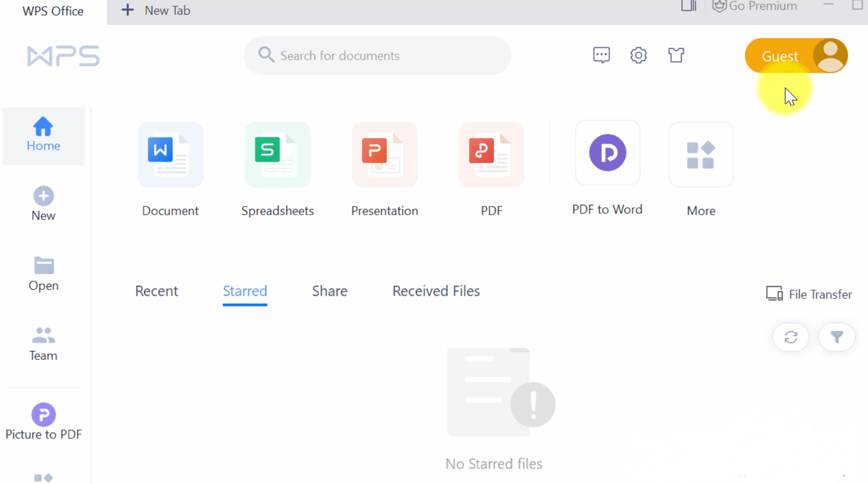
Task: Create a new Spreadsheets file
Action: tap(277, 155)
